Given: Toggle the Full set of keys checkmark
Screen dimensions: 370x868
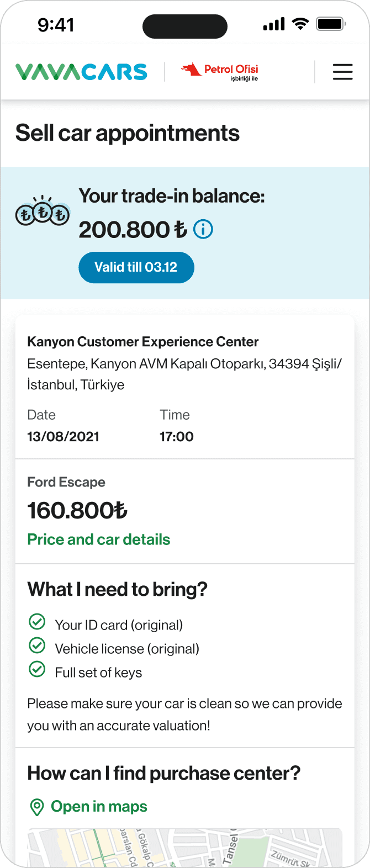Looking at the screenshot, I should (x=37, y=670).
